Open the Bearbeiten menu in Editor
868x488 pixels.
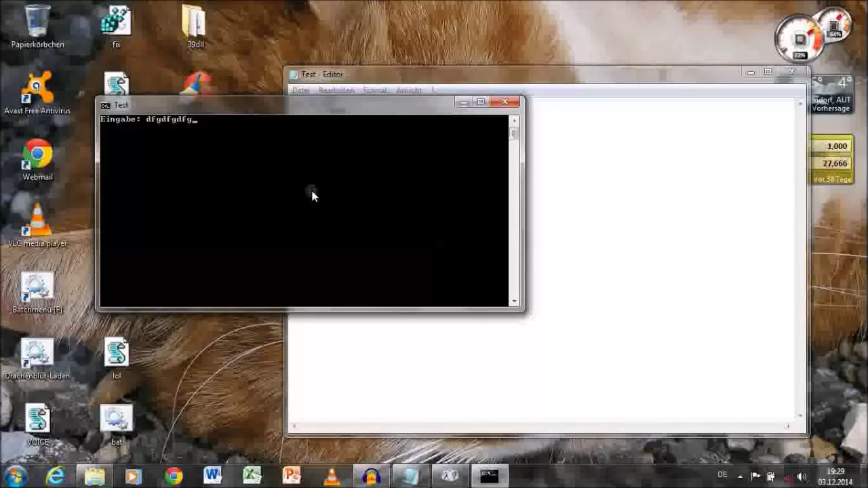(x=336, y=90)
